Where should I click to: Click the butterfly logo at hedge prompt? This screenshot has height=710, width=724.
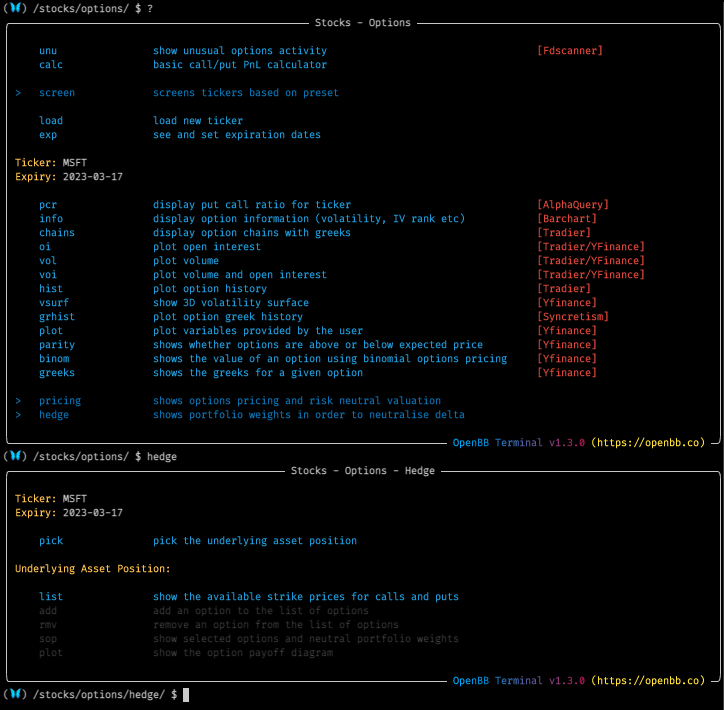coord(15,694)
